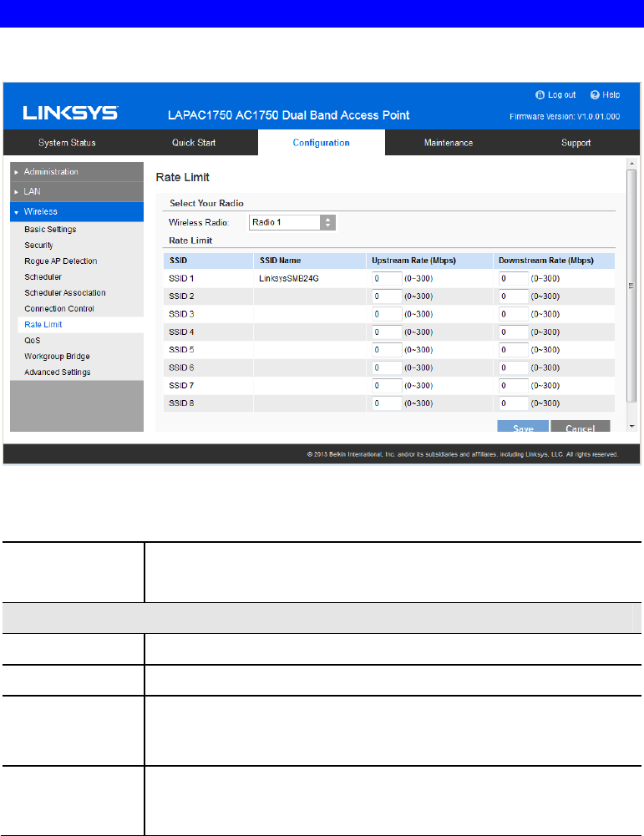
Task: Click the SSID 6 upstream rate field
Action: [x=387, y=367]
